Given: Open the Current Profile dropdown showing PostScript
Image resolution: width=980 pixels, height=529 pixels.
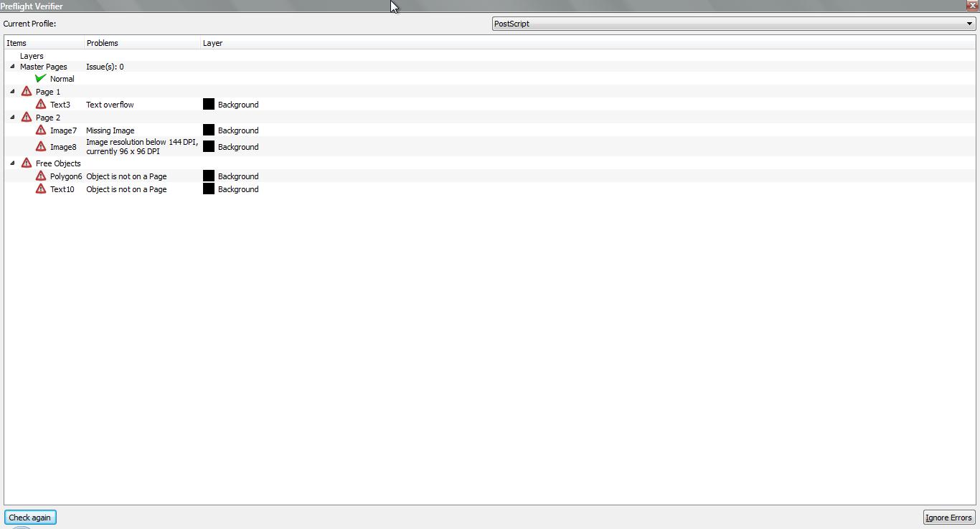Looking at the screenshot, I should (733, 24).
